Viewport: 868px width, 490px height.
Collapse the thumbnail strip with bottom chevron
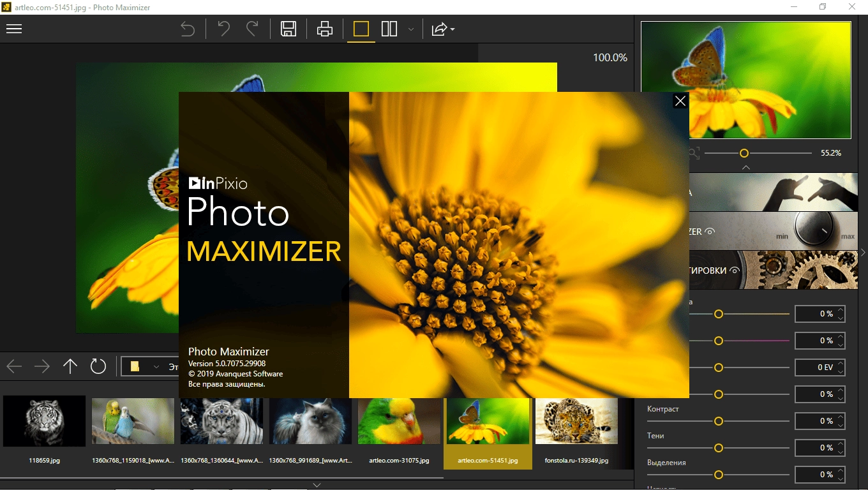coord(317,485)
